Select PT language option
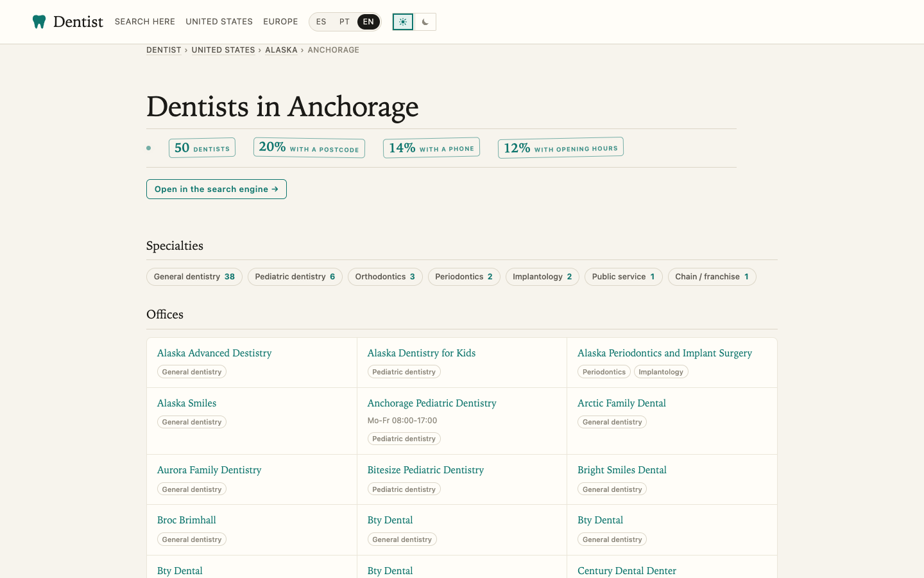Screen dimensions: 924x578 (x=345, y=22)
